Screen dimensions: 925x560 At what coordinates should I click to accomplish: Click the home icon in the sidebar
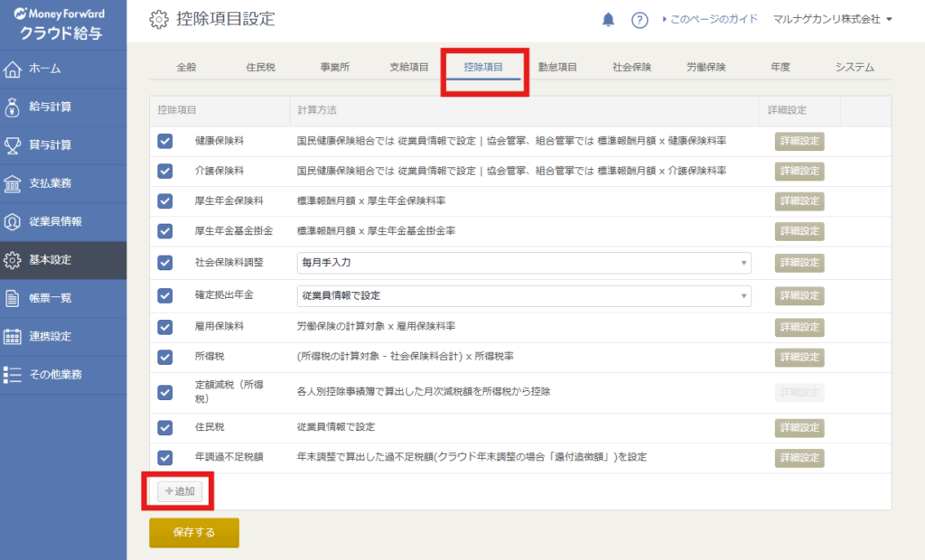pos(13,69)
